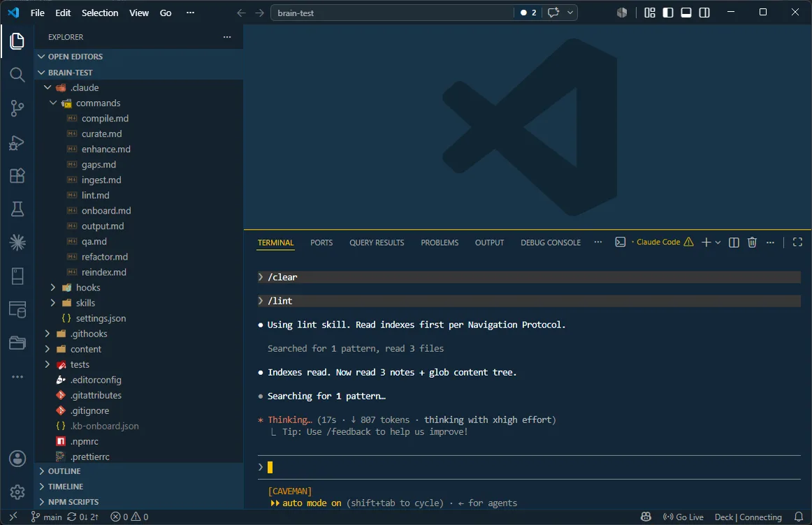Switch to the QUERY RESULTS tab
Screen dimensions: 812x525
[377, 242]
